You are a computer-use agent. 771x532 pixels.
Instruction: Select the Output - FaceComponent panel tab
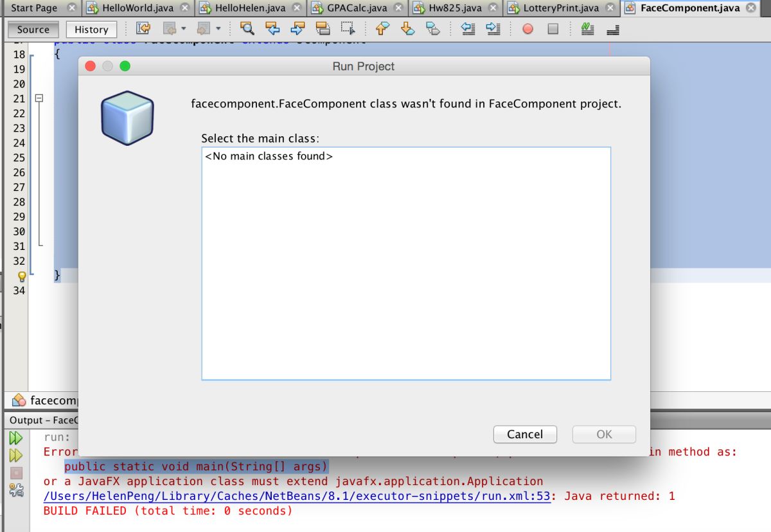click(42, 420)
